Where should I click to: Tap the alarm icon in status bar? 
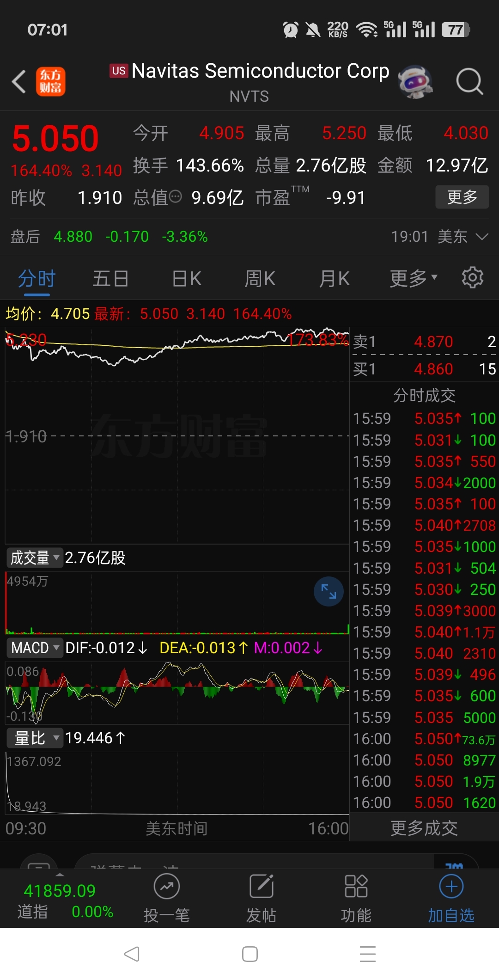point(291,30)
